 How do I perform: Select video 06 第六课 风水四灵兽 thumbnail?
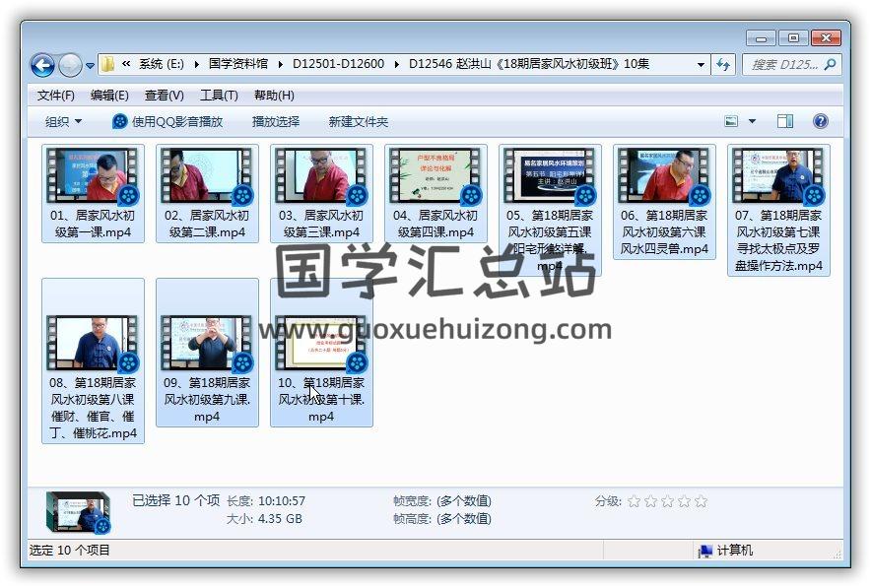(664, 175)
